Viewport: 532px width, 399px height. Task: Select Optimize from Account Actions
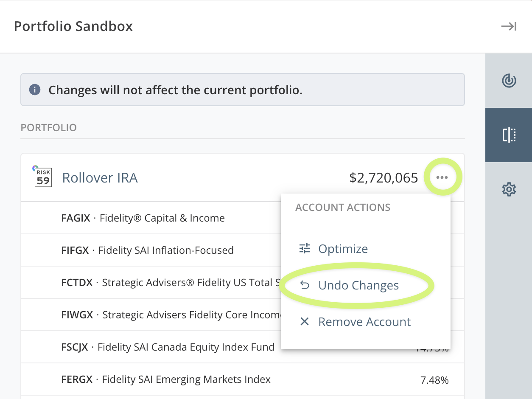[x=343, y=249]
